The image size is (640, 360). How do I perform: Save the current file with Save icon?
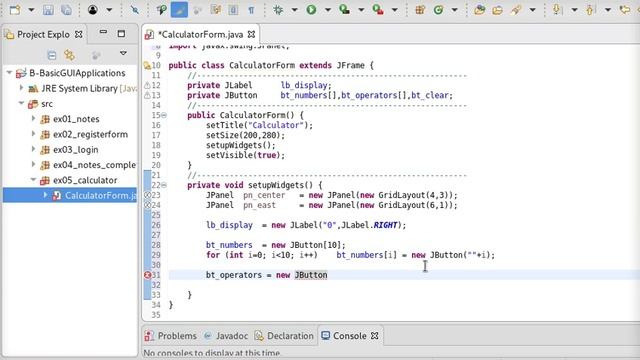coord(48,10)
